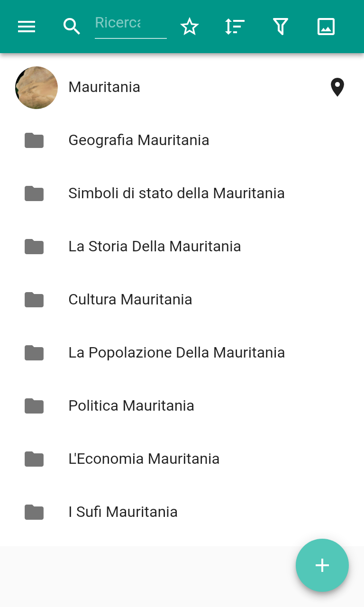
Task: Tap the search magnifier icon
Action: (72, 27)
